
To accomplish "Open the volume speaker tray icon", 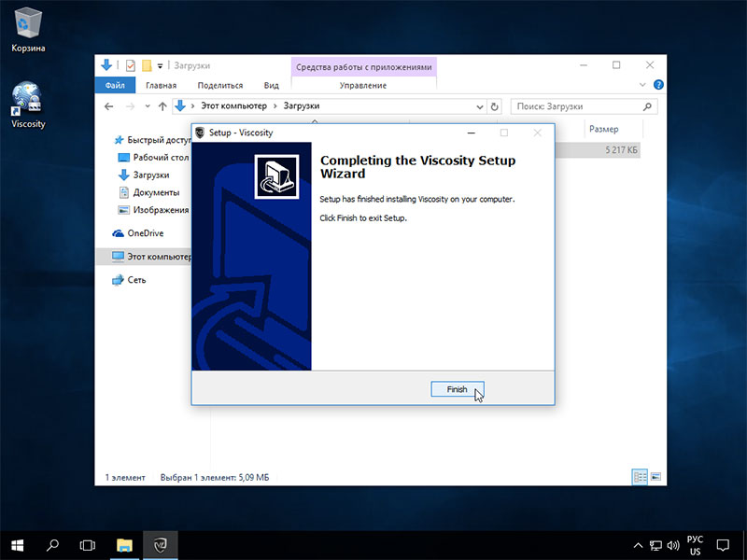I will point(673,546).
